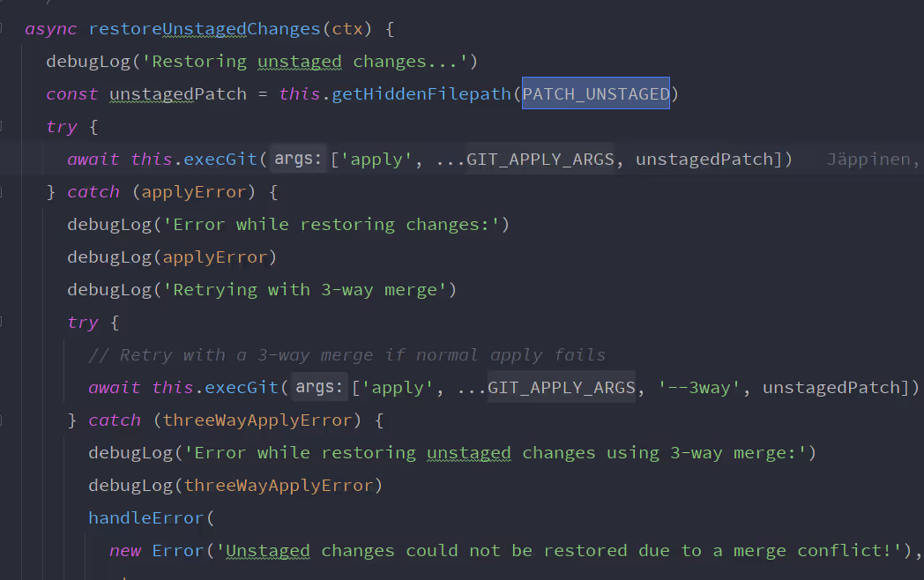This screenshot has width=924, height=580.
Task: Click threeWayApplyError inside the debugLog call
Action: coord(279,486)
